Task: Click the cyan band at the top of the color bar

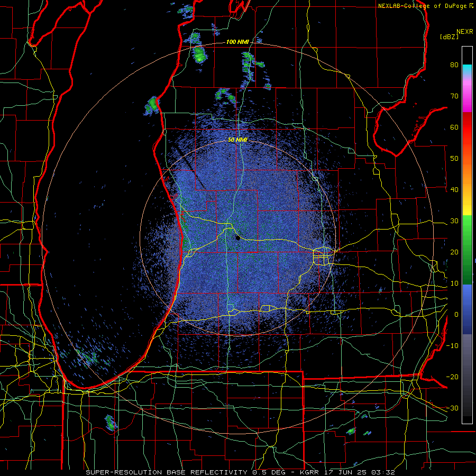Action: 467,69
